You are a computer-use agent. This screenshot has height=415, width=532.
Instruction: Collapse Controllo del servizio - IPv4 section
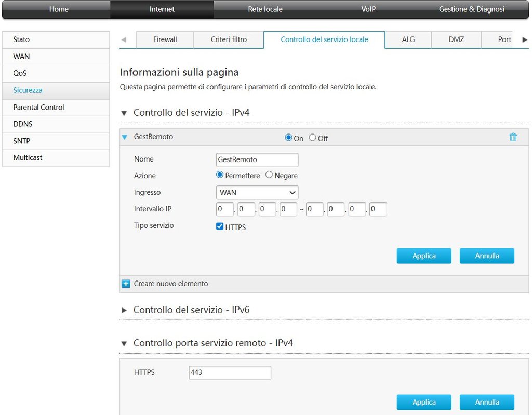(124, 113)
